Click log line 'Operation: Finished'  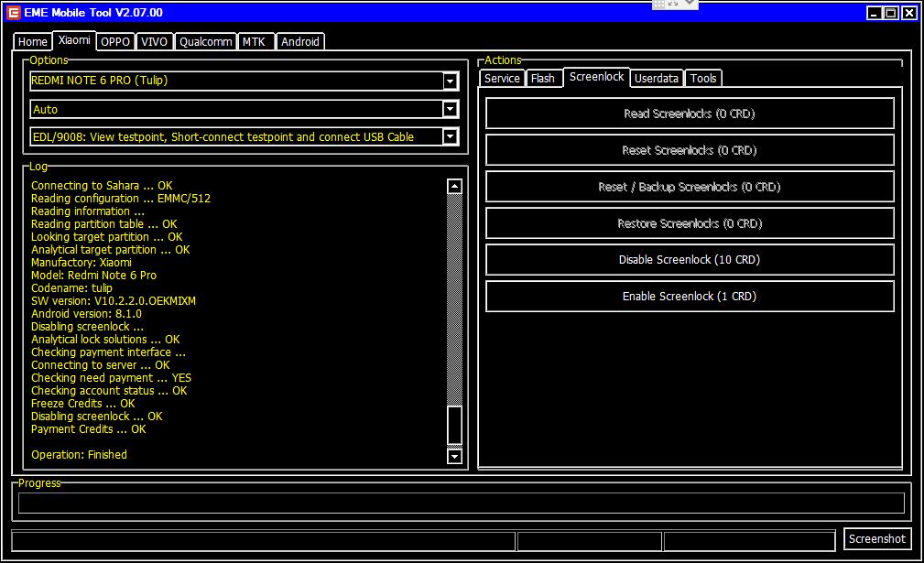[x=79, y=455]
